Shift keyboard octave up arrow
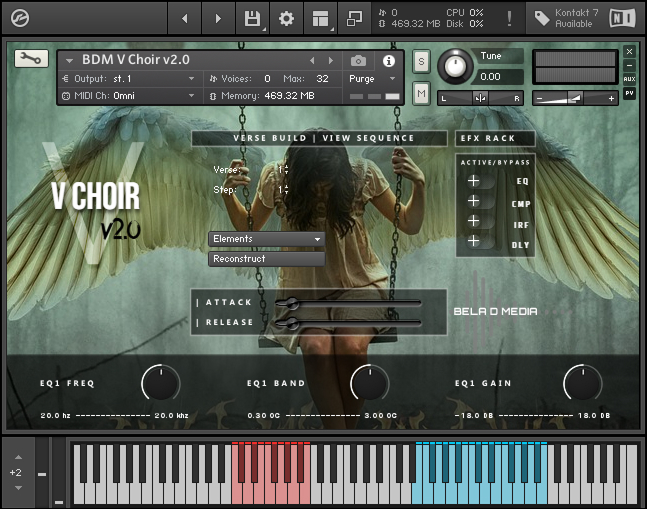Image resolution: width=647 pixels, height=509 pixels. 19,457
